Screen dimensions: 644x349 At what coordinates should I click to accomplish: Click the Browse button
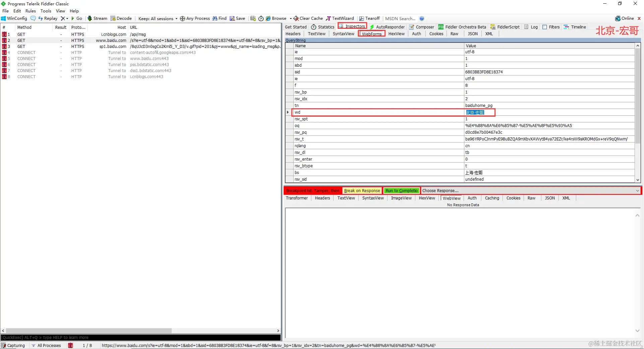(x=276, y=18)
